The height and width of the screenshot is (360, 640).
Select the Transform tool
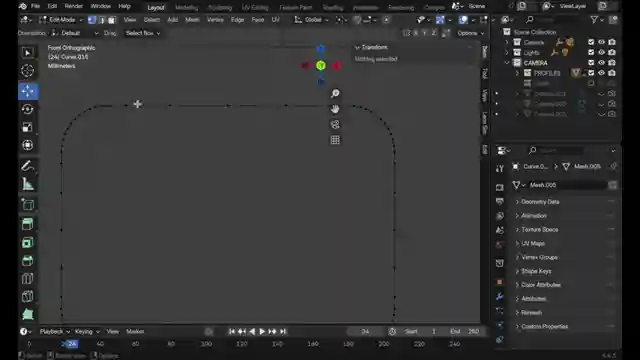[27, 145]
